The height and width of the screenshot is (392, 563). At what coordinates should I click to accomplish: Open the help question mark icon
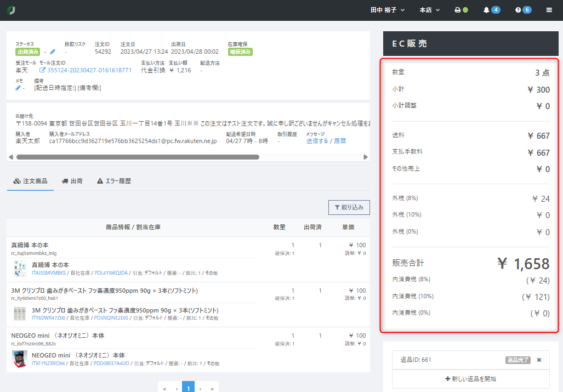click(518, 10)
